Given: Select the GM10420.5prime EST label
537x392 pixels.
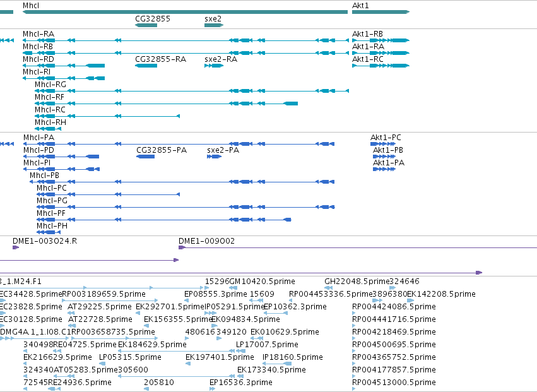Looking at the screenshot, I should click(263, 282).
